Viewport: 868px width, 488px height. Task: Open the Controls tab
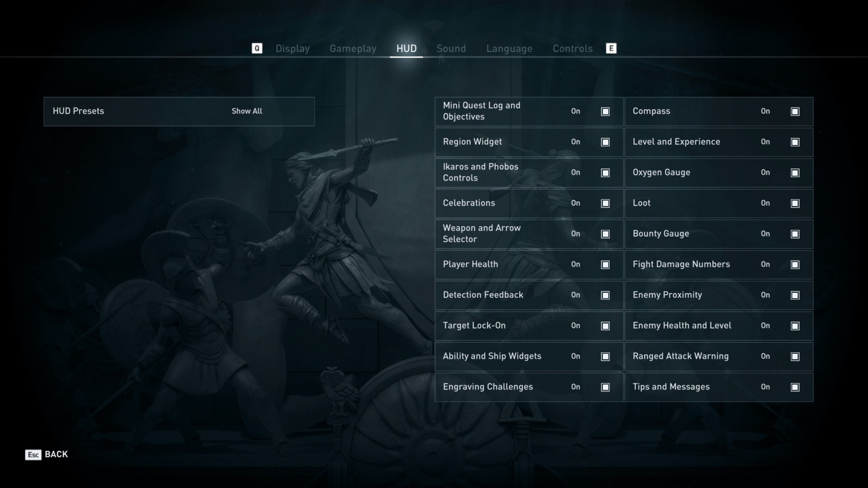[573, 49]
